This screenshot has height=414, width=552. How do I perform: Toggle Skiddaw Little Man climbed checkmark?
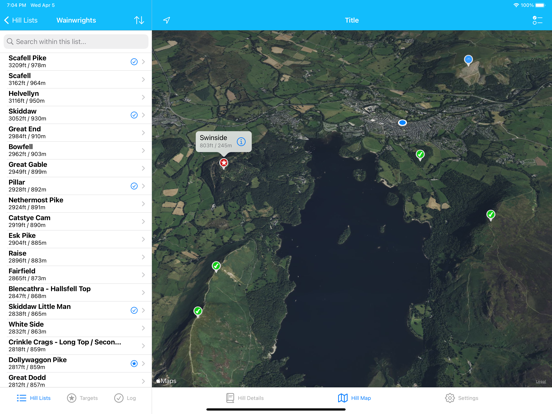click(134, 310)
